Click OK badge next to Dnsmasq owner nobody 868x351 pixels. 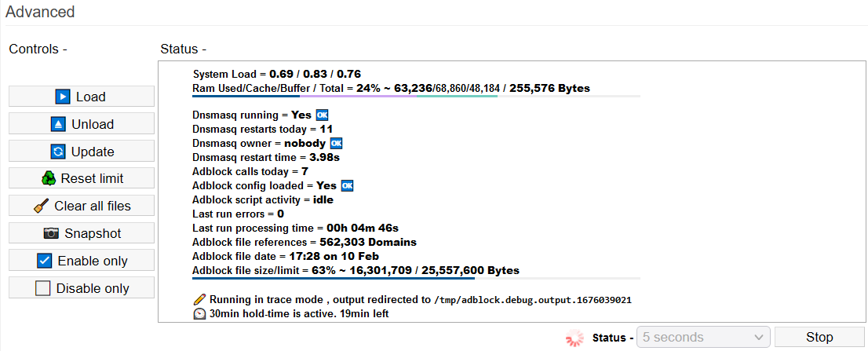[x=336, y=144]
